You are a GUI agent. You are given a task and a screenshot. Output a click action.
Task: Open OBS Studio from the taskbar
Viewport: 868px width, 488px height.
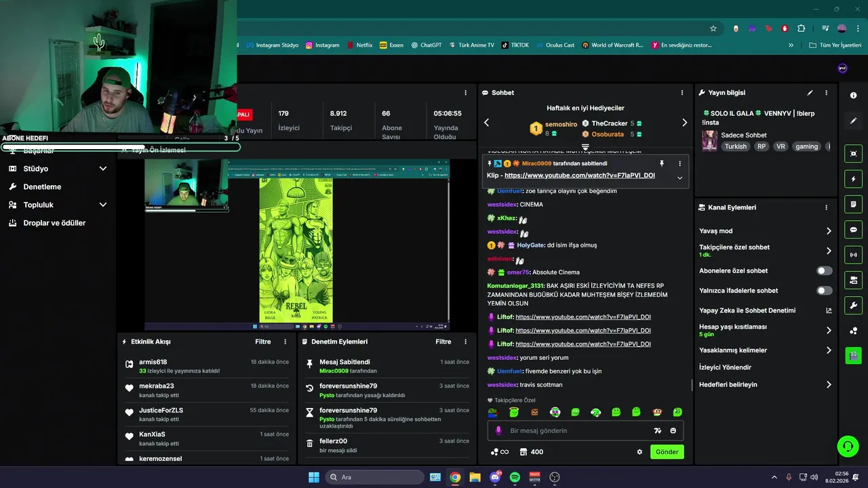(x=555, y=477)
